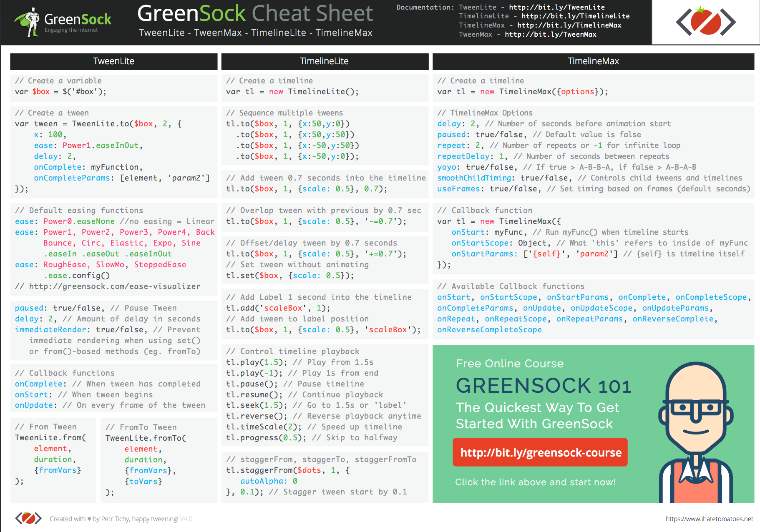The image size is (760, 532).
Task: Click the line var $box = $('#box');
Action: (x=61, y=92)
